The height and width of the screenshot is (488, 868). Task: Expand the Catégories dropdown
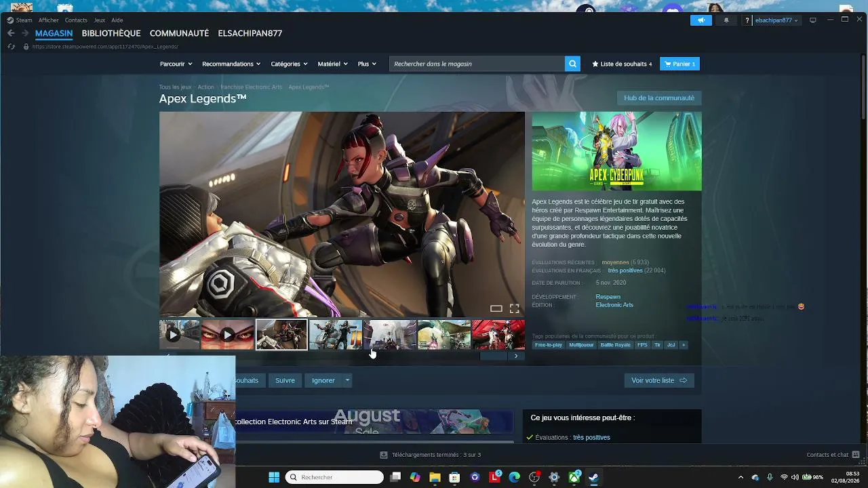[290, 64]
